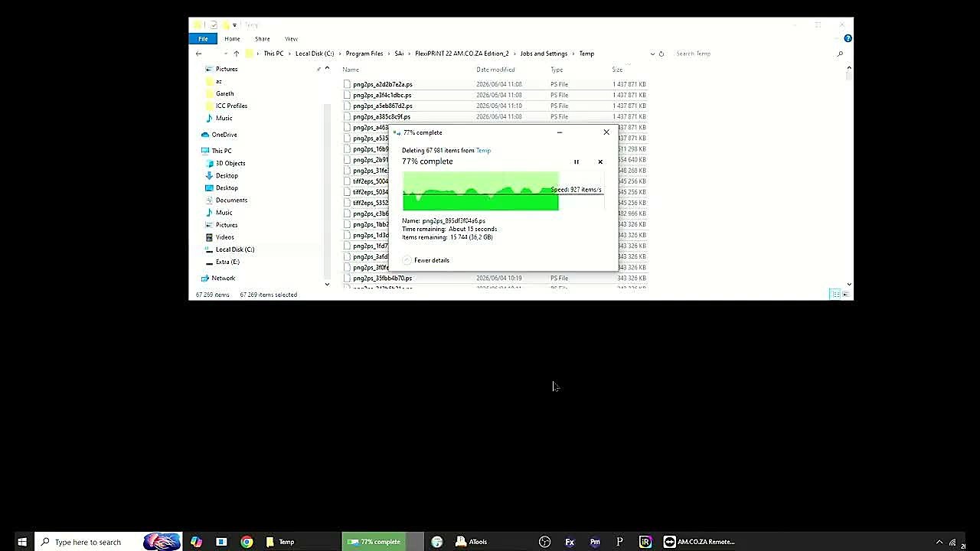Switch to the Home ribbon tab
The width and height of the screenshot is (980, 551).
click(x=232, y=38)
